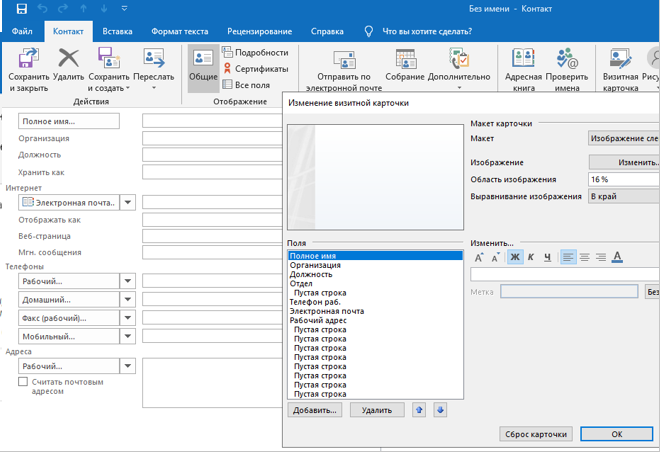The height and width of the screenshot is (452, 660).
Task: Click the Добавить button
Action: tap(315, 410)
